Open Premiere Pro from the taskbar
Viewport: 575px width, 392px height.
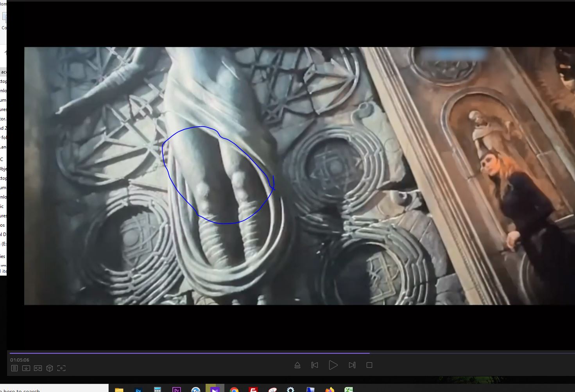coord(176,389)
